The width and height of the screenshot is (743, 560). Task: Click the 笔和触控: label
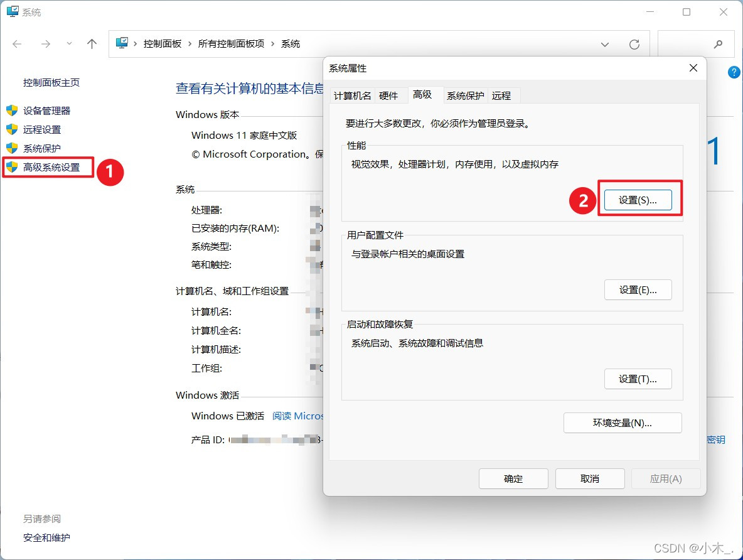tap(211, 264)
